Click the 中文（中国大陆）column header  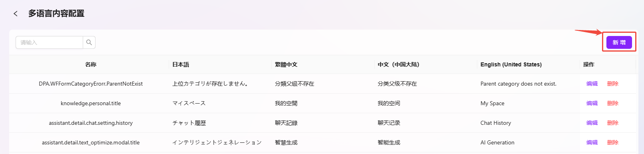[399, 64]
